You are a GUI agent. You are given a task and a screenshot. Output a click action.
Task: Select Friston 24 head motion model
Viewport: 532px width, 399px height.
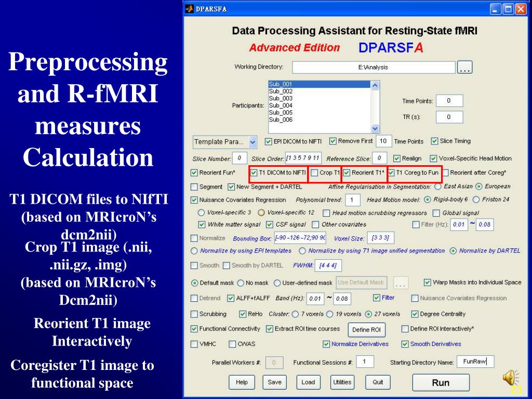476,199
